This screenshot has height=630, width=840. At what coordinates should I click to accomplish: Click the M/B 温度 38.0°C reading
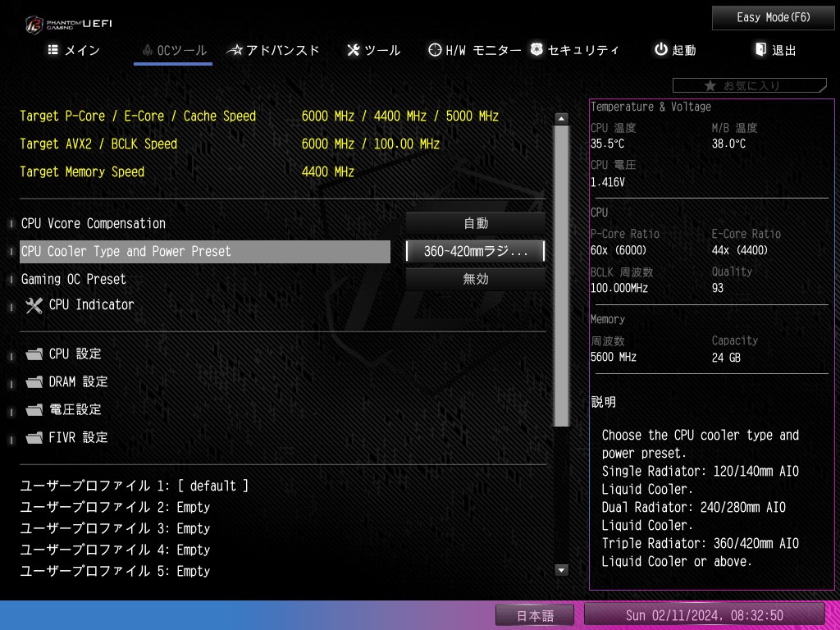tap(728, 144)
